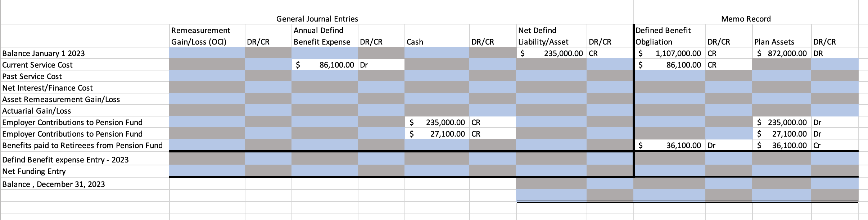Click the Asset Remeasurement Gain/Loss row label

coord(61,99)
